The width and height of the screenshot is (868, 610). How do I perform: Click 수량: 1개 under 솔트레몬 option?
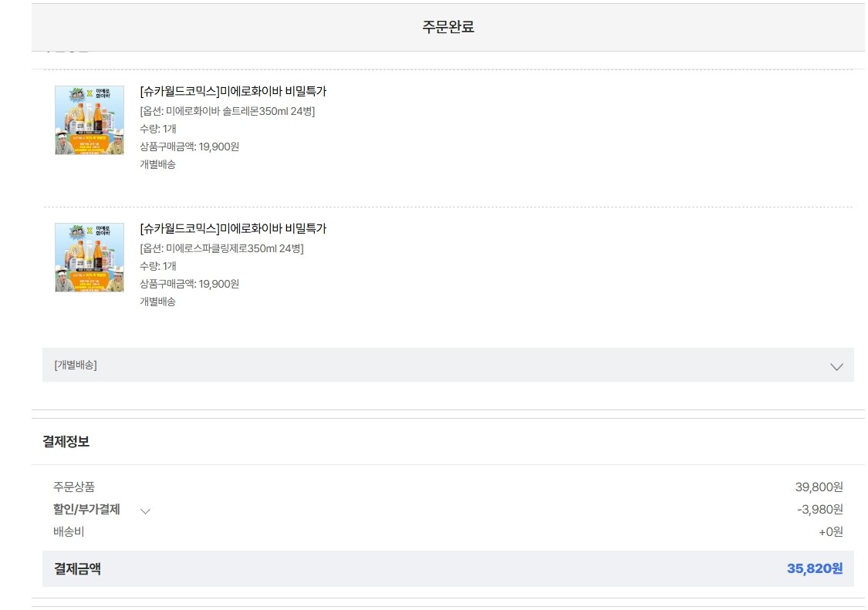(x=157, y=129)
